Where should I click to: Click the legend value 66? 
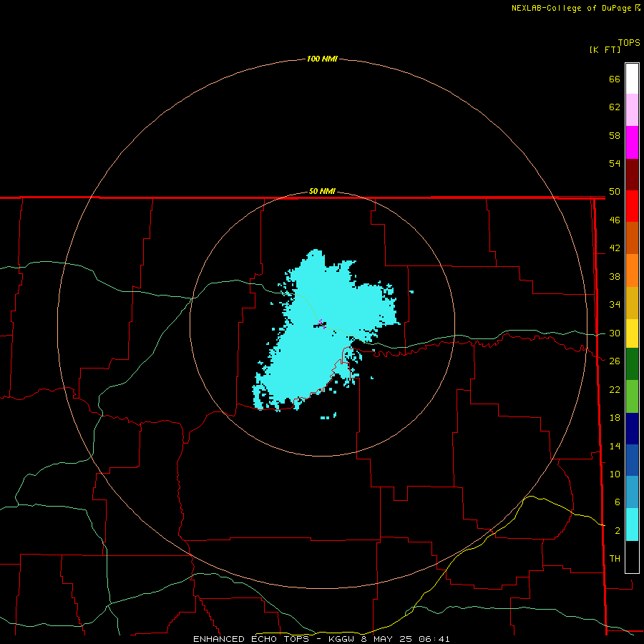(615, 79)
